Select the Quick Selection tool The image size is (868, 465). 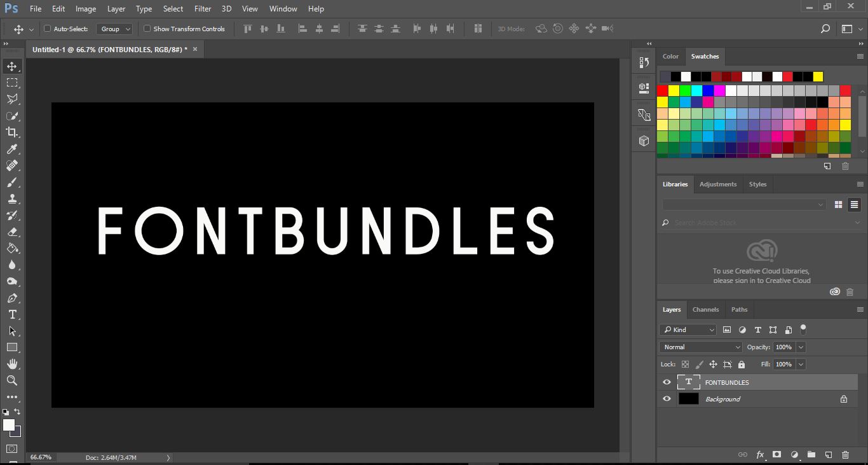point(12,116)
